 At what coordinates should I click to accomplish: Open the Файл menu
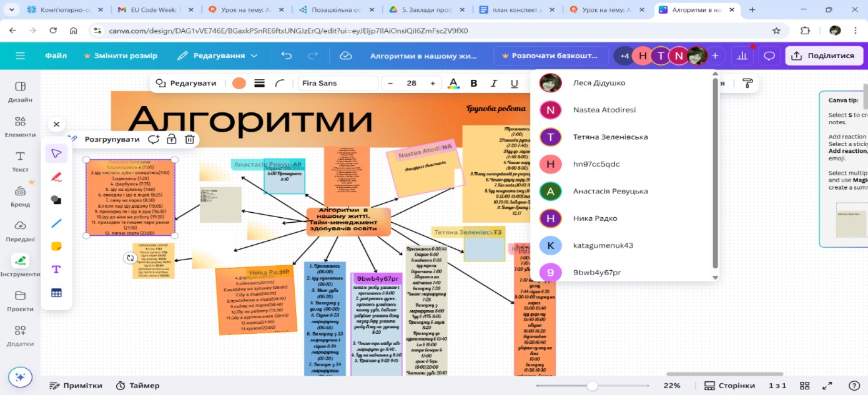click(x=56, y=56)
